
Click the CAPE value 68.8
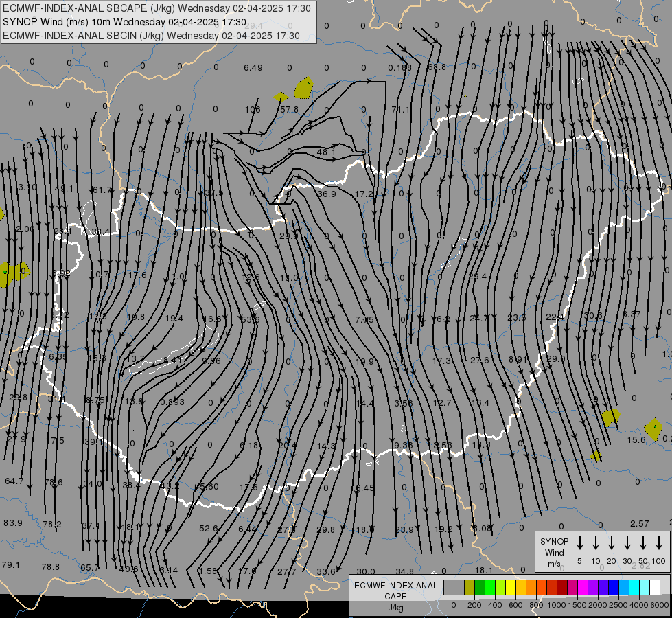click(437, 67)
